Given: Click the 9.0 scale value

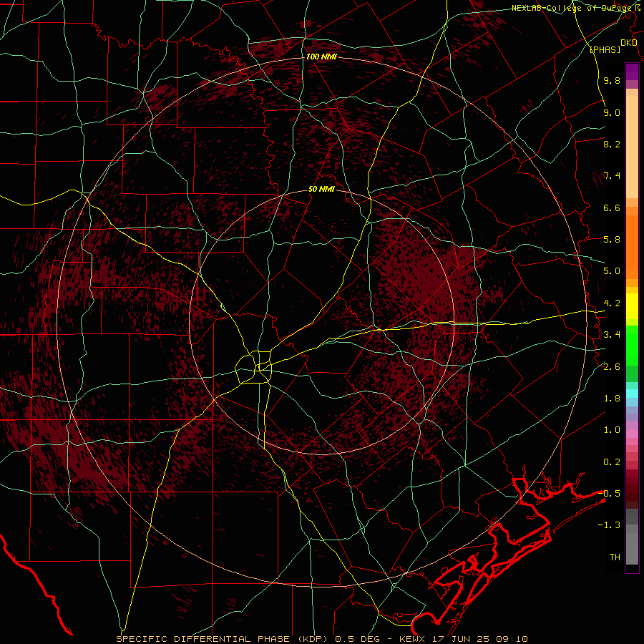Looking at the screenshot, I should (612, 112).
